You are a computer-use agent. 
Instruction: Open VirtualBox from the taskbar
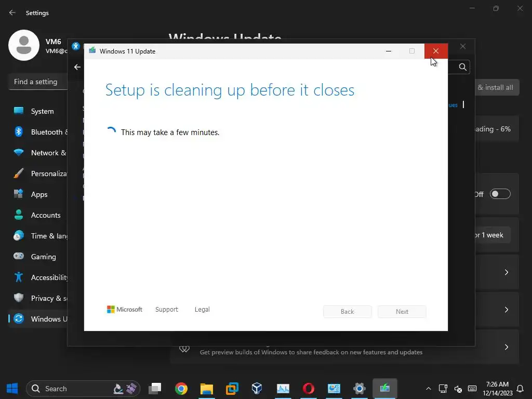tap(257, 389)
